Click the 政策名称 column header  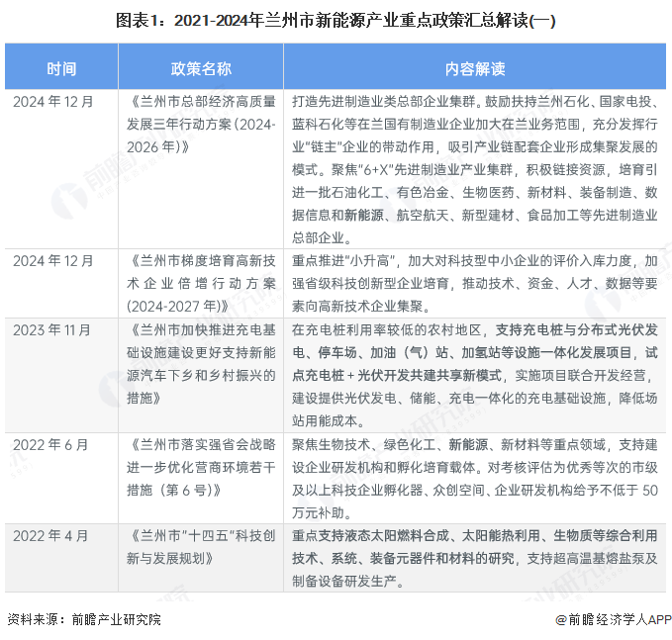tap(201, 68)
